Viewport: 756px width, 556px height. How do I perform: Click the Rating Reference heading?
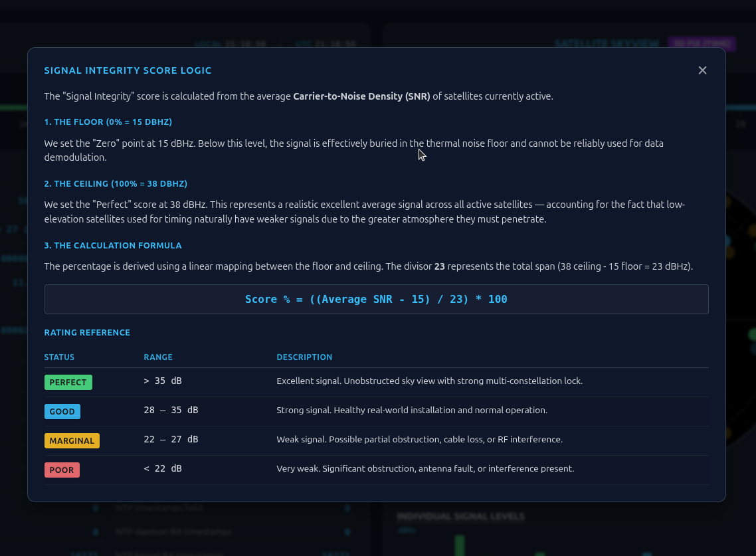pyautogui.click(x=87, y=332)
